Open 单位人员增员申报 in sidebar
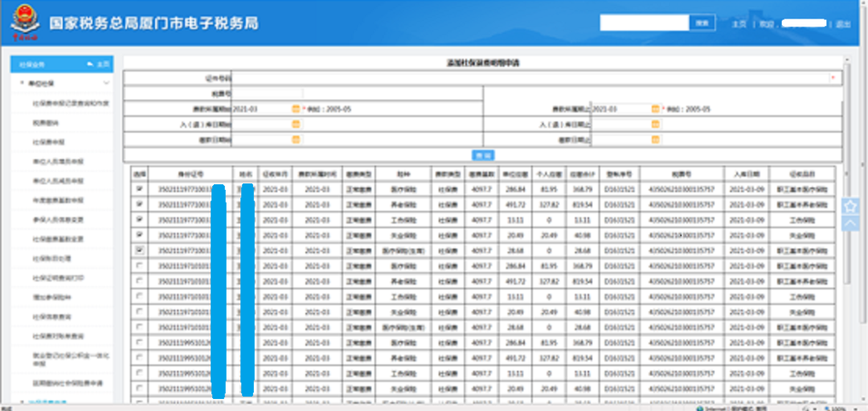This screenshot has height=411, width=868. point(58,161)
